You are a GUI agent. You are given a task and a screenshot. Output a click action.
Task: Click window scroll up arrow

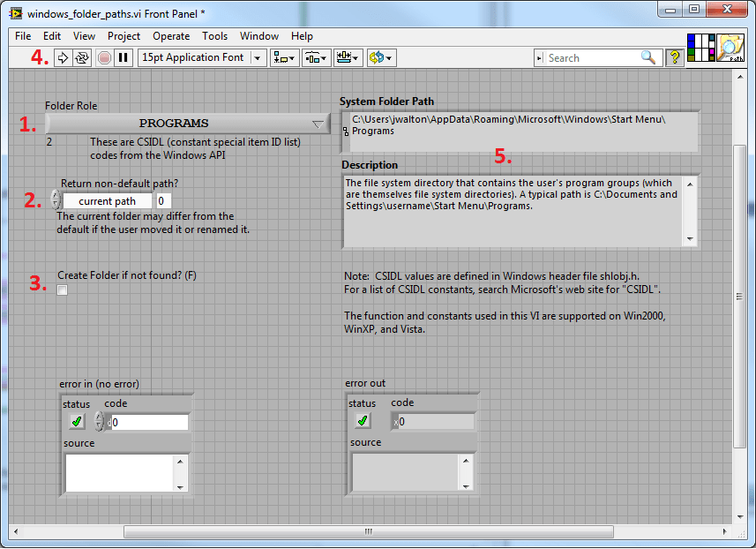[x=739, y=76]
